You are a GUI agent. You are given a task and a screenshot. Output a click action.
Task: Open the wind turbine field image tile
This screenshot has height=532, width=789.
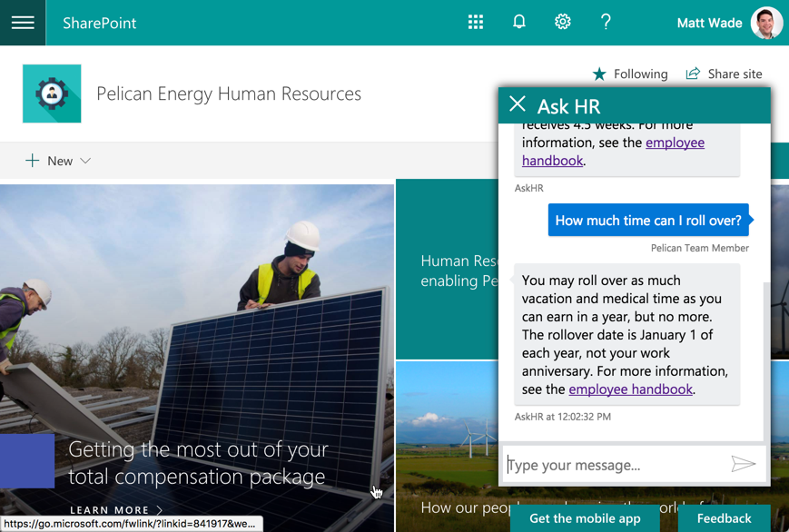(445, 433)
